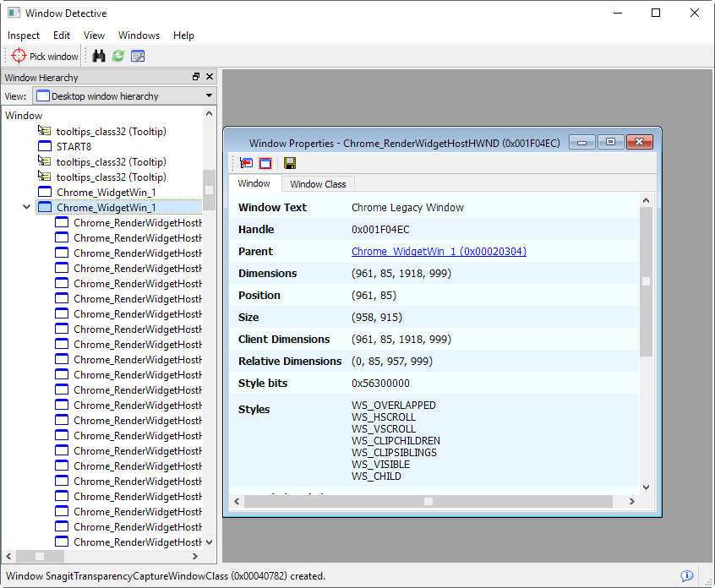Click the WS_VISIBLE style entry

[380, 465]
